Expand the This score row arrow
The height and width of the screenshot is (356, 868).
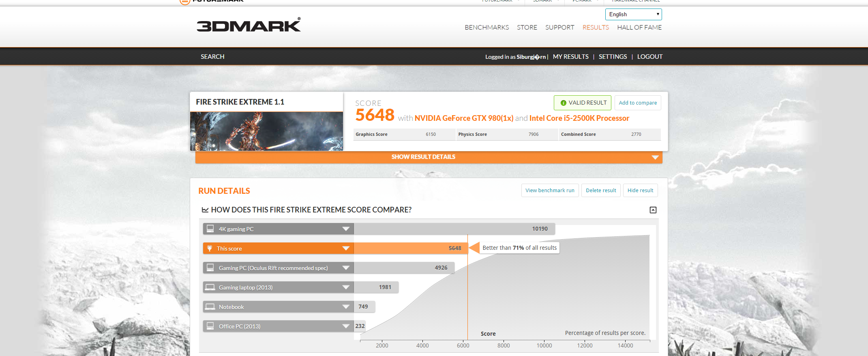click(346, 249)
